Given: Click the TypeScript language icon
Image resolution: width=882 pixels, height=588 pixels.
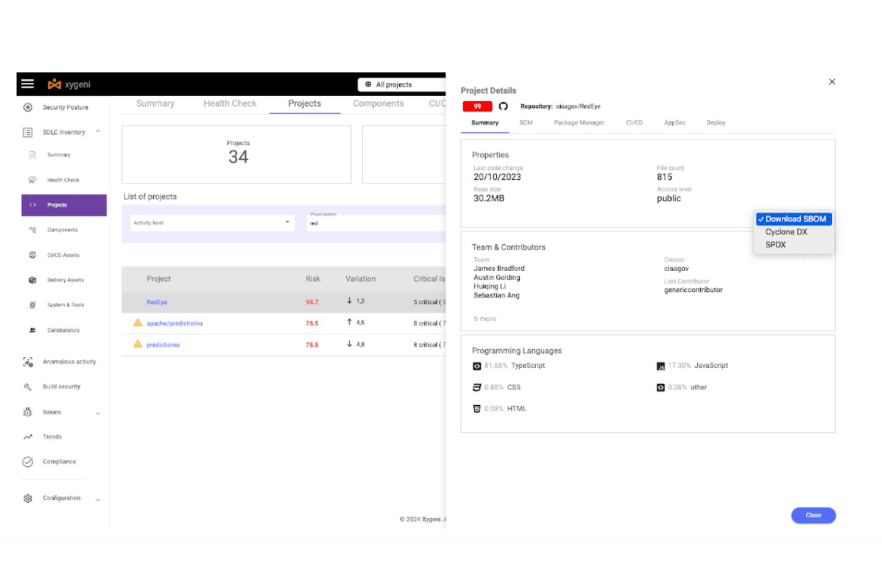Looking at the screenshot, I should pos(477,366).
